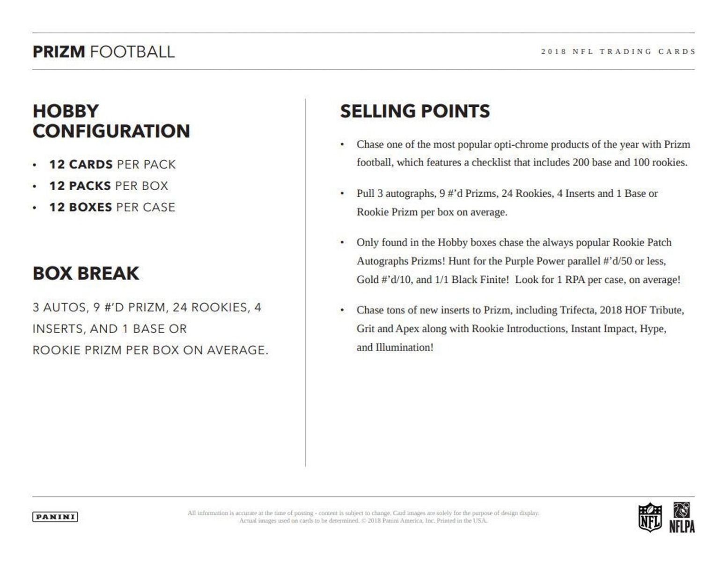Click the Selling Points heading
Viewport: 728px width, 562px height.
[x=415, y=111]
